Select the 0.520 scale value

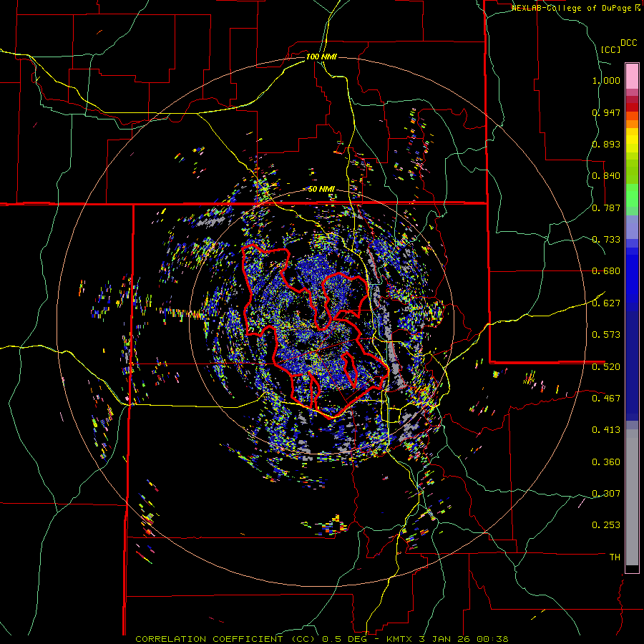point(606,366)
